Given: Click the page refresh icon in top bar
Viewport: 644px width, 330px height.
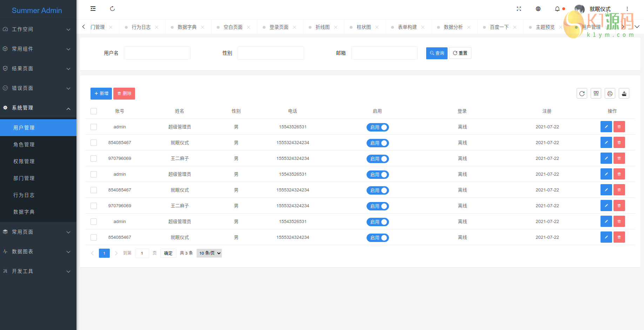Looking at the screenshot, I should [x=112, y=9].
